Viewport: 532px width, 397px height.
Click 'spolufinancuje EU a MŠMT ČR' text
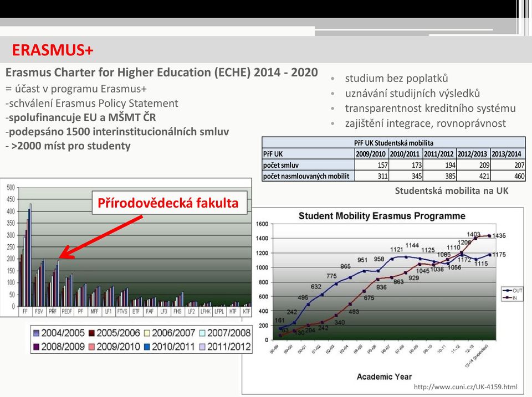tap(81, 117)
